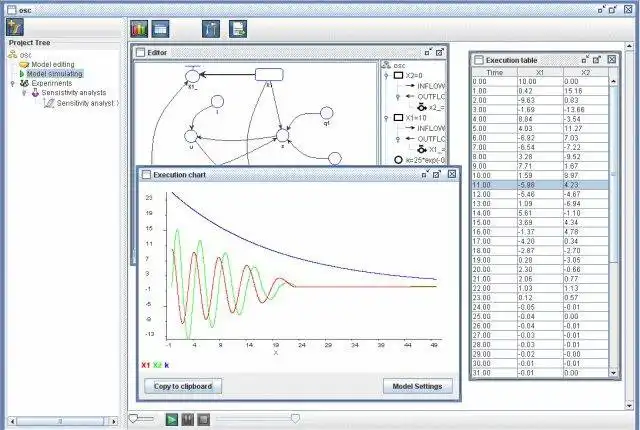Image resolution: width=640 pixels, height=430 pixels.
Task: Click the model settings tools icon
Action: pos(211,29)
